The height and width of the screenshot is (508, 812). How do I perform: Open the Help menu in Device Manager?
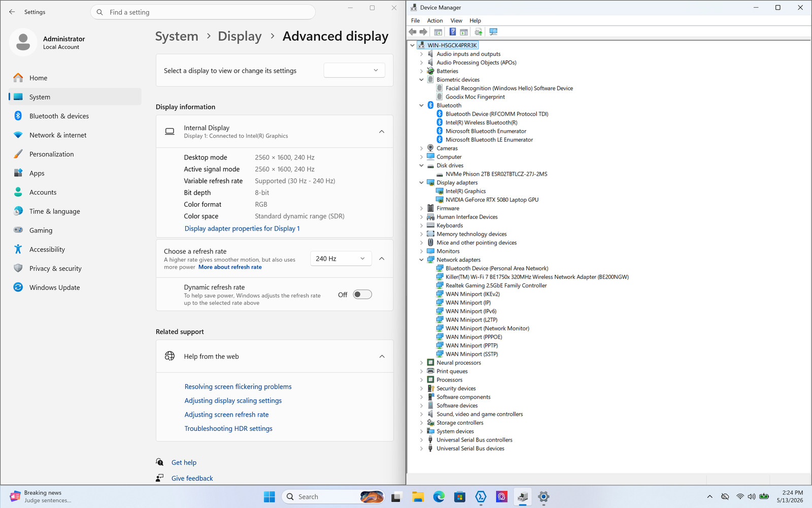pos(475,21)
